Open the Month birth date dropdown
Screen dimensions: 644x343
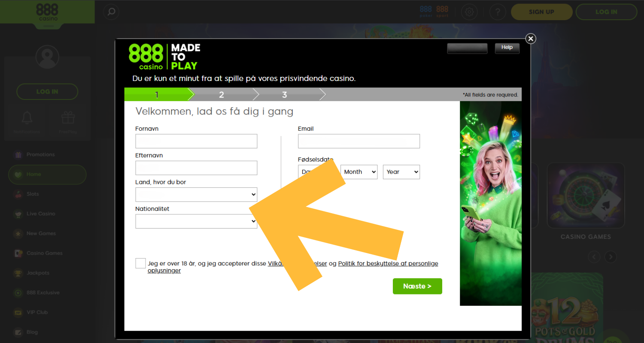pyautogui.click(x=359, y=172)
